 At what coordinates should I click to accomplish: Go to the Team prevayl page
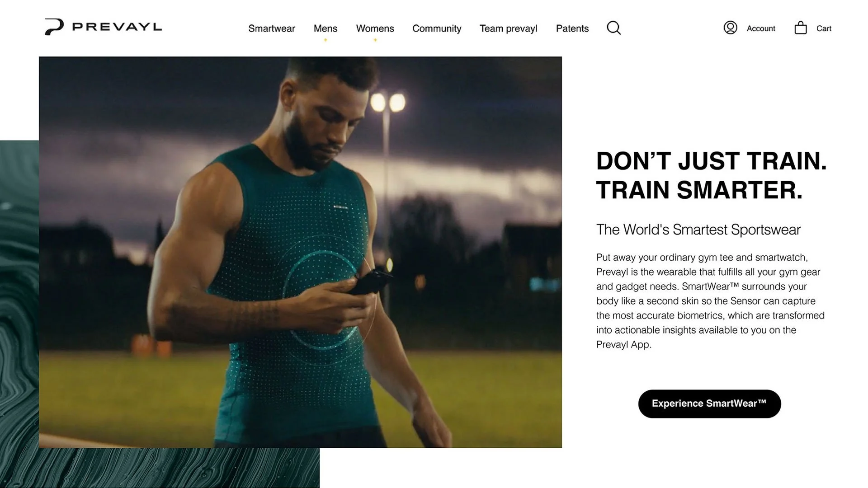(508, 28)
